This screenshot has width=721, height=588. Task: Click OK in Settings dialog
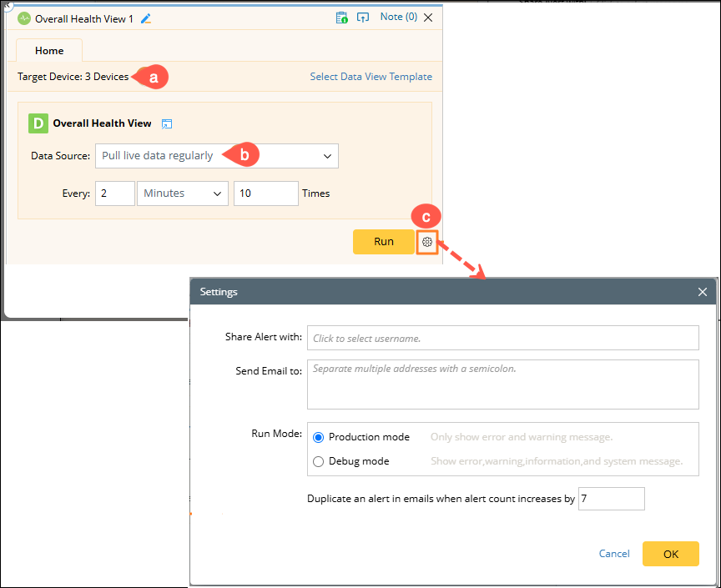[x=670, y=554]
